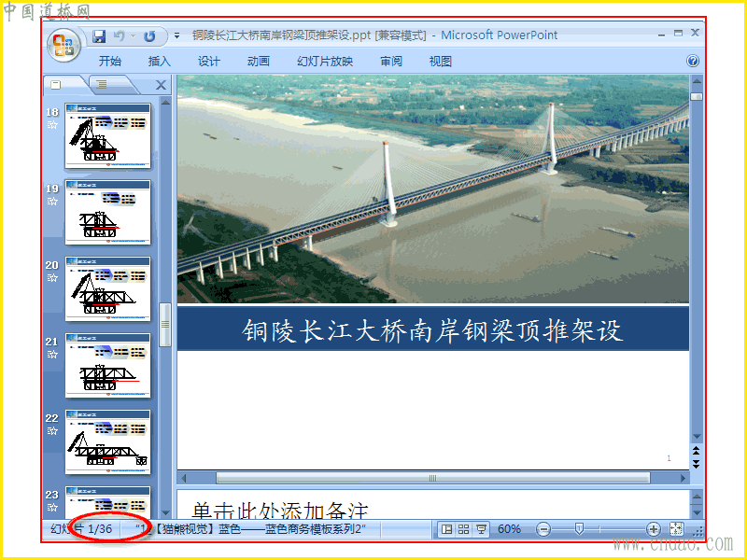Click horizontal scrollbar right arrow
Image resolution: width=747 pixels, height=560 pixels.
684,478
